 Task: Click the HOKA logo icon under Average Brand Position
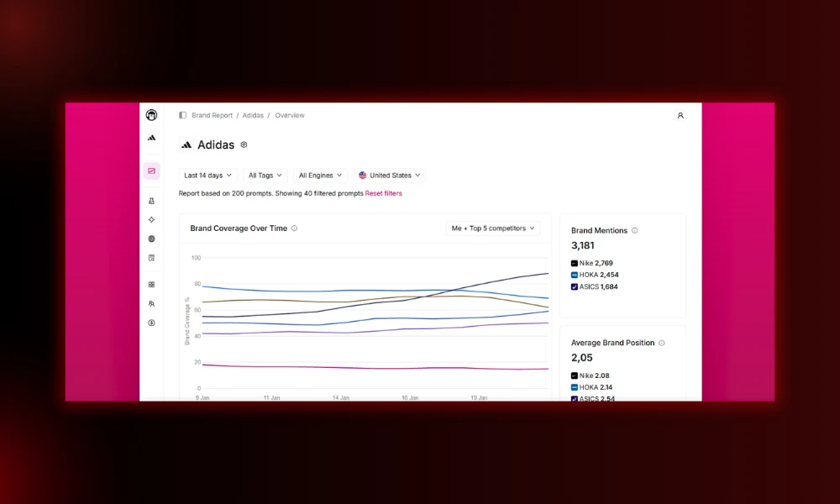pyautogui.click(x=575, y=387)
